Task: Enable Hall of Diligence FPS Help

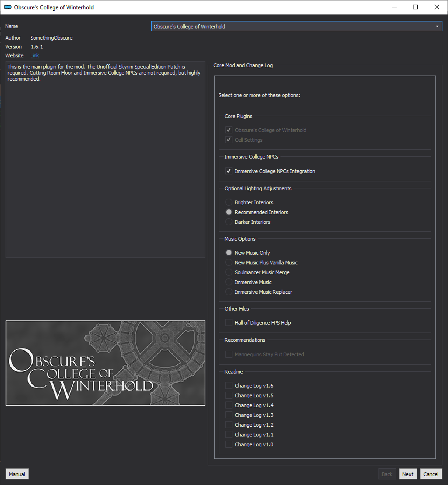Action: pyautogui.click(x=229, y=323)
